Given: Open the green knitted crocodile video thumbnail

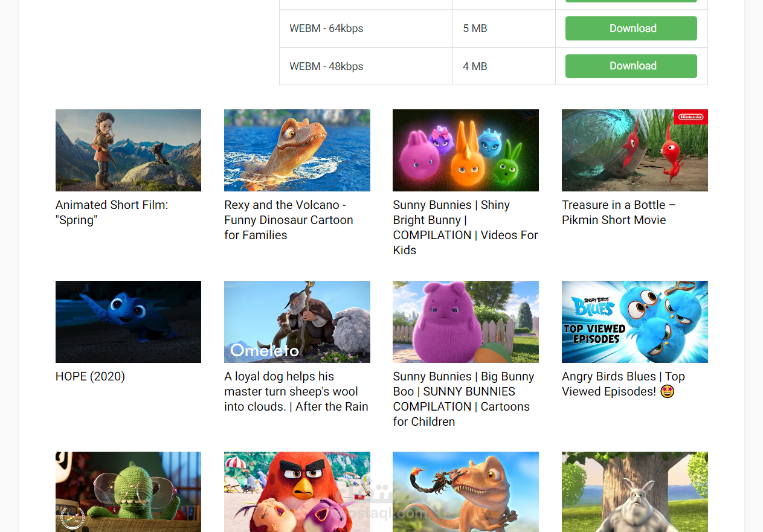Looking at the screenshot, I should [128, 492].
